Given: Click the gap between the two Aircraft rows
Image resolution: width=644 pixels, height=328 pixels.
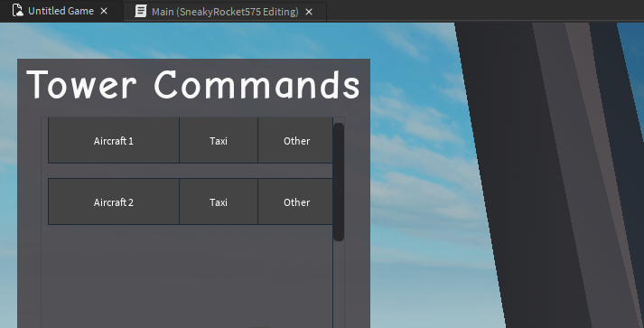Looking at the screenshot, I should pyautogui.click(x=191, y=171).
